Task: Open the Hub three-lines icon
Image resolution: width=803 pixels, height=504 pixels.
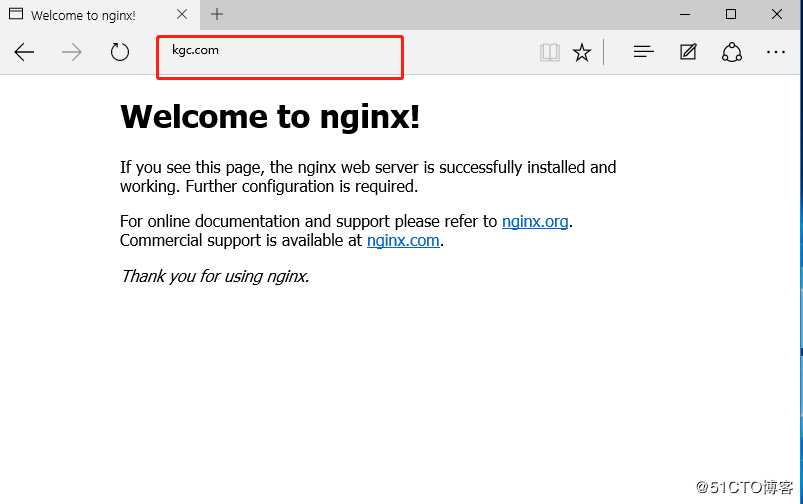Action: [643, 52]
